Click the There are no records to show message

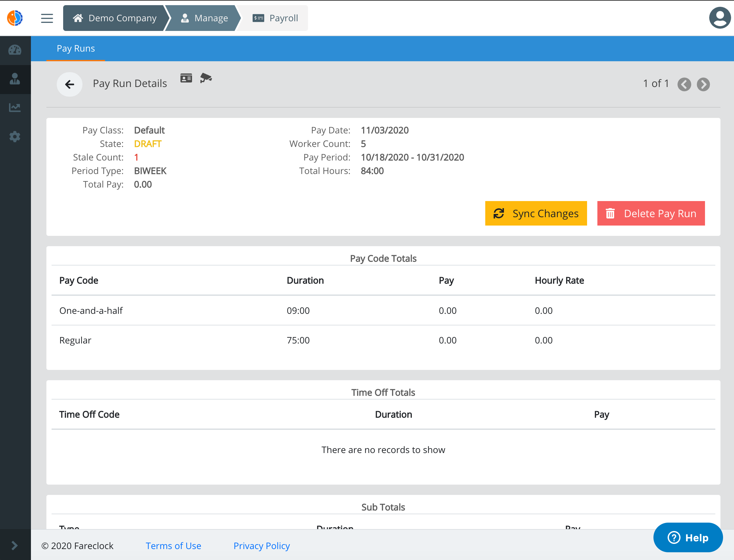[x=383, y=450]
